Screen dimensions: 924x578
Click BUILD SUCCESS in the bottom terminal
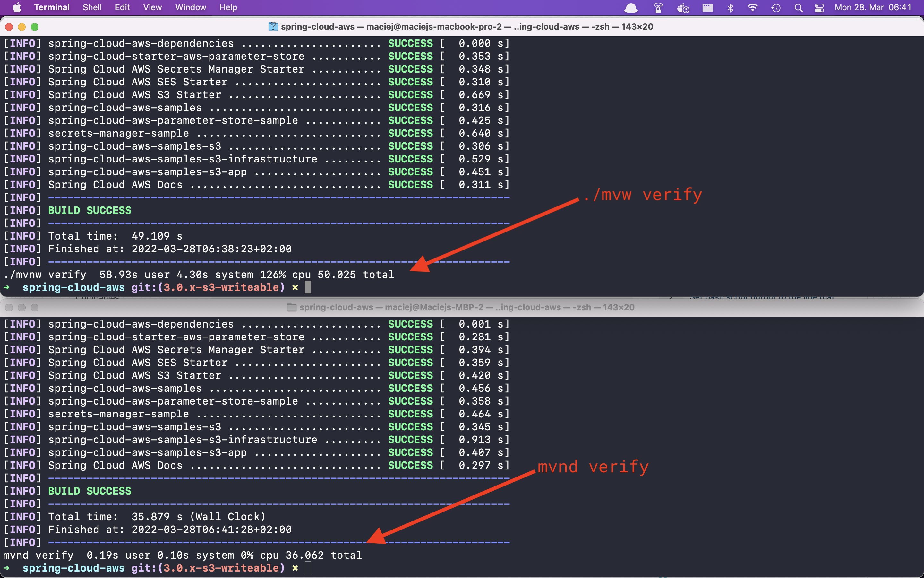pos(90,491)
